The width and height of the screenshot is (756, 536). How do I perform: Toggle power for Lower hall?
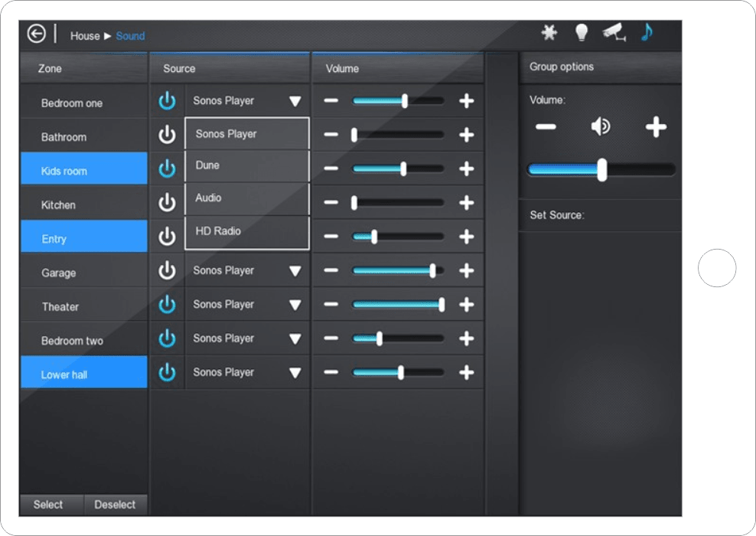click(x=167, y=372)
